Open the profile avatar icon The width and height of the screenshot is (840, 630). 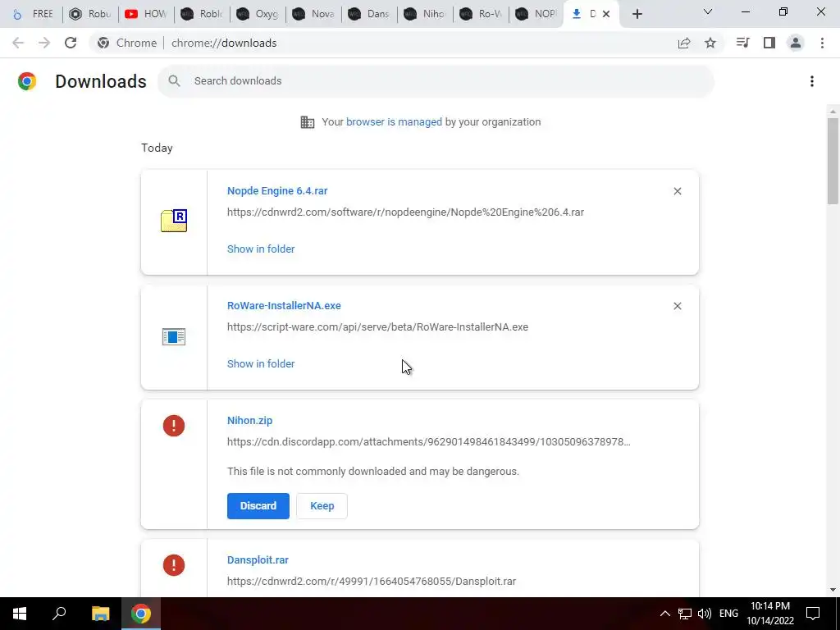click(796, 43)
